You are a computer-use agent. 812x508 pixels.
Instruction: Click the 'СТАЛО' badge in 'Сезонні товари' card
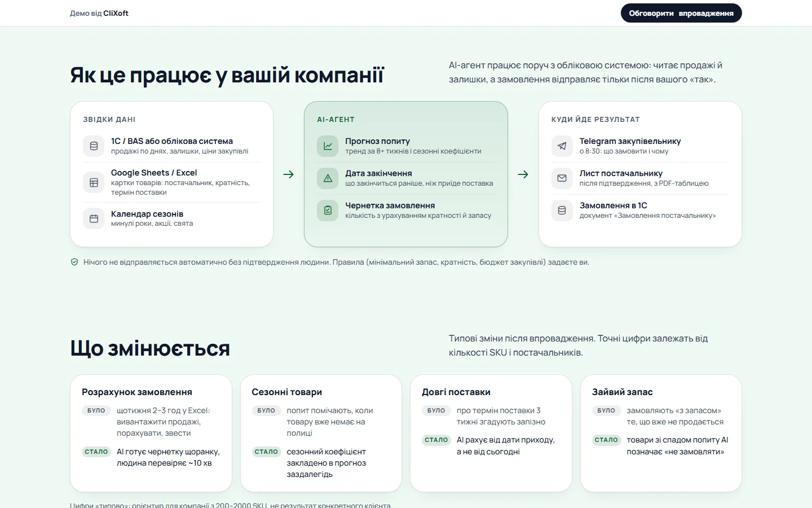point(266,452)
